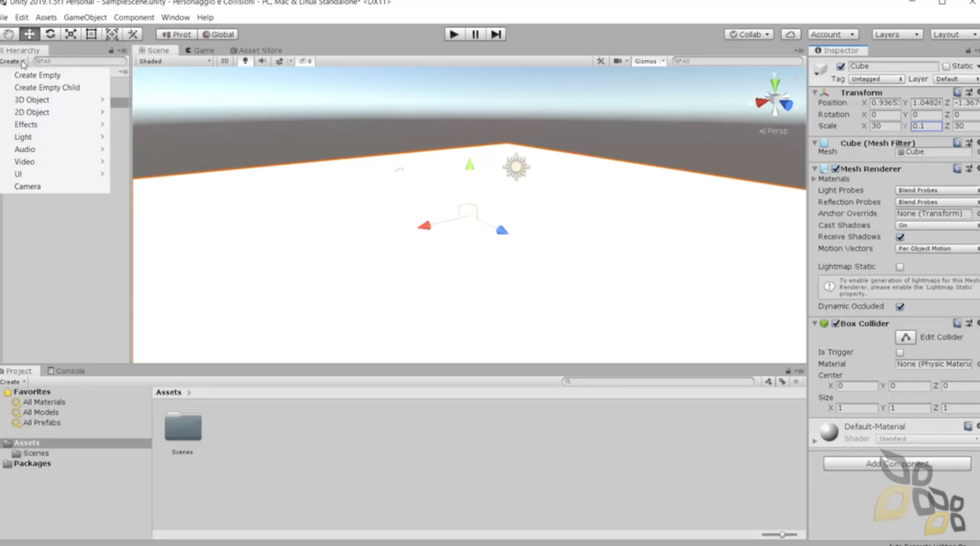Image resolution: width=980 pixels, height=546 pixels.
Task: Open the Collab dropdown
Action: tap(749, 34)
